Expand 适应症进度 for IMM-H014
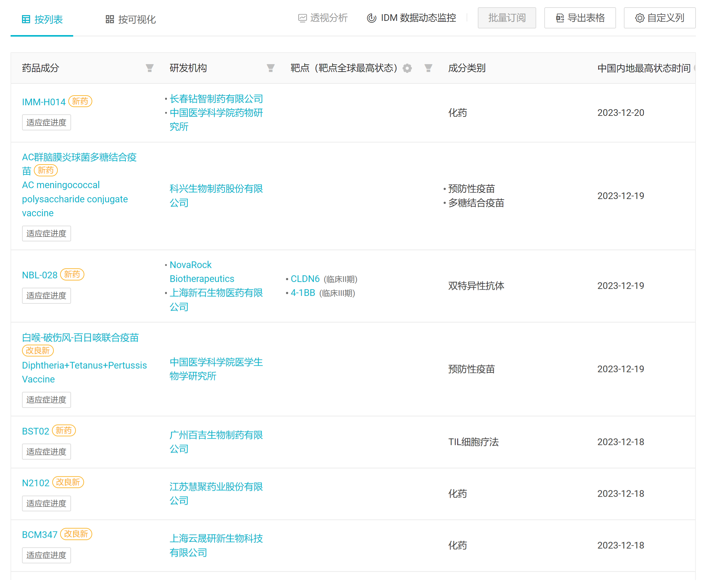This screenshot has height=588, width=701. [x=46, y=122]
